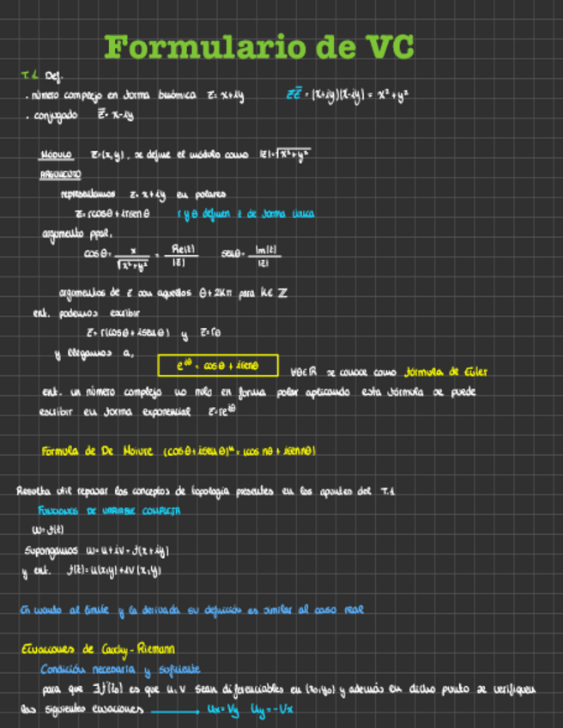Click the equation 'f(z)= u(x,y) + iv(x,y)'
This screenshot has height=728, width=563.
click(x=113, y=571)
